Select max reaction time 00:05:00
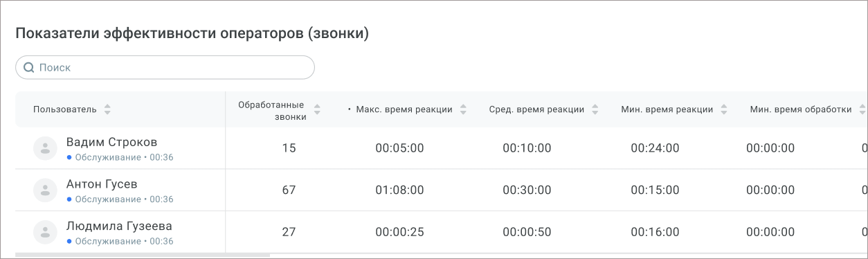Viewport: 868px width, 259px height. coord(399,148)
